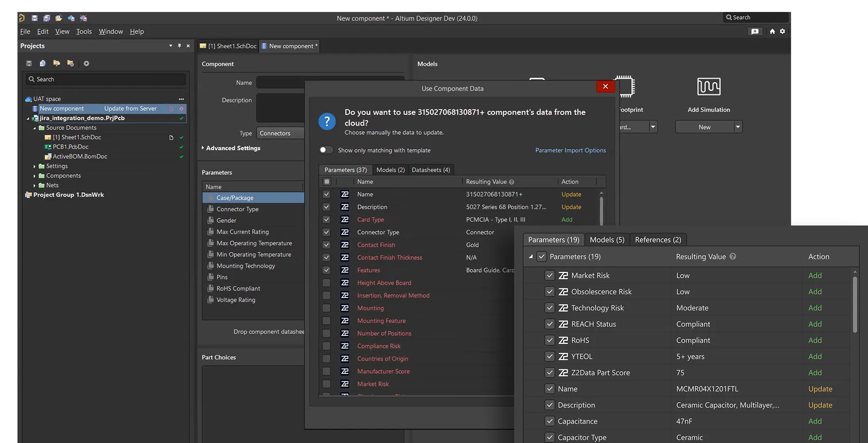This screenshot has height=443, width=868.
Task: Switch to the References (2) tab
Action: click(658, 240)
